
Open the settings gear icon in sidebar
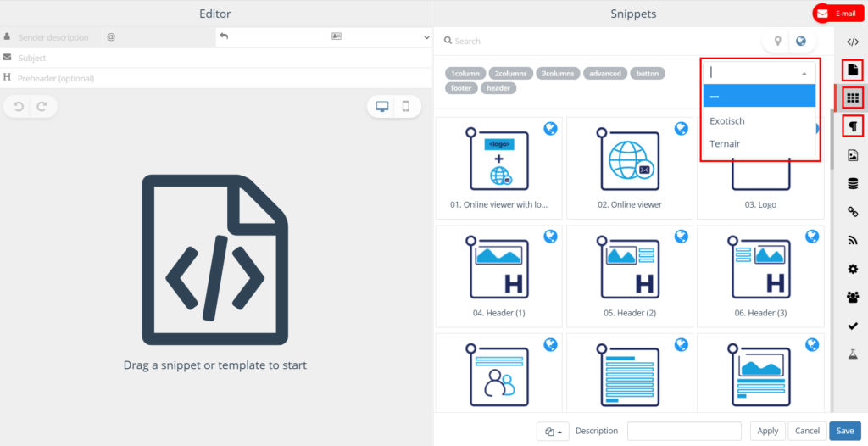tap(853, 269)
